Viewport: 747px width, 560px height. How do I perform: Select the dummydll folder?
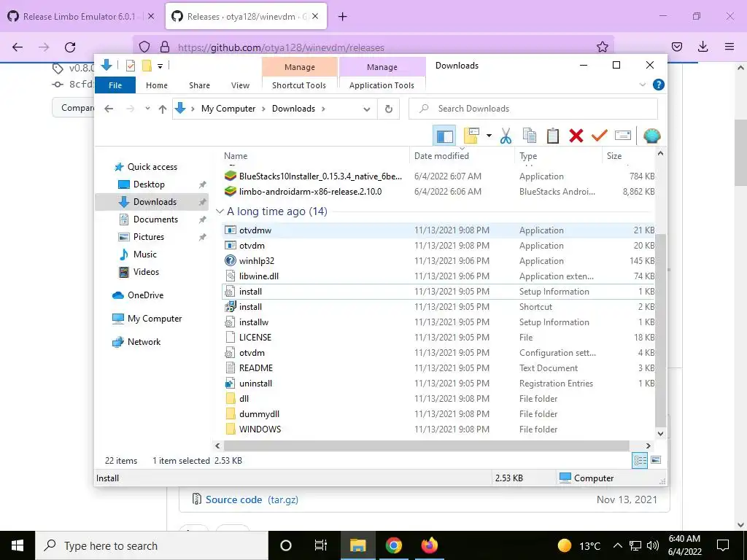[438, 414]
